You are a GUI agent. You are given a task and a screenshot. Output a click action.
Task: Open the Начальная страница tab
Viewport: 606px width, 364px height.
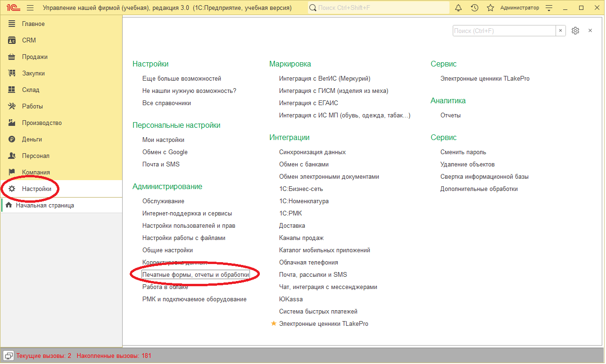(44, 206)
